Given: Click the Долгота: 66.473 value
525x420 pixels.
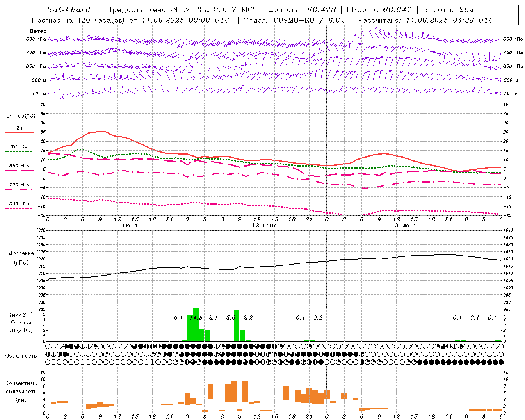Looking at the screenshot, I should (302, 10).
